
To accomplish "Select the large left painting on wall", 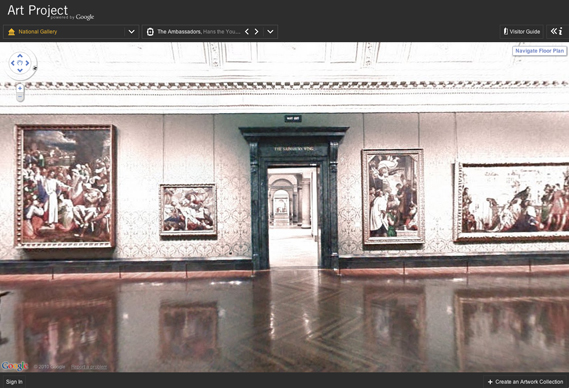I will point(65,186).
